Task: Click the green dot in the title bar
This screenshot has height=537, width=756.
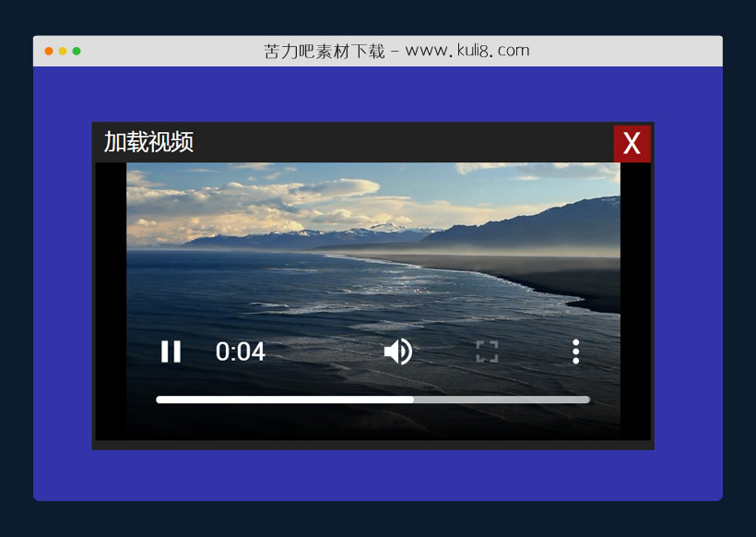Action: tap(77, 51)
